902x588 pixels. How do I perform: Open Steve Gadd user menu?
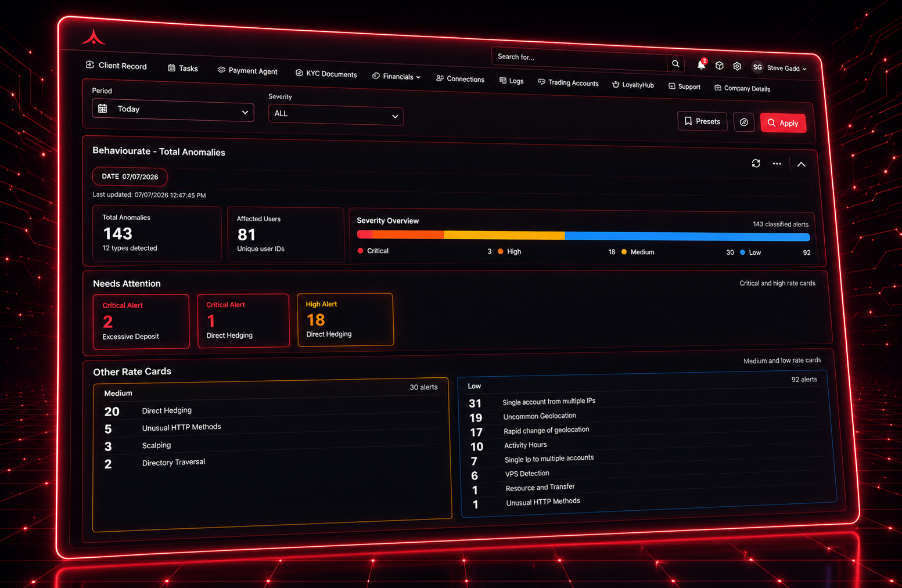click(x=779, y=68)
